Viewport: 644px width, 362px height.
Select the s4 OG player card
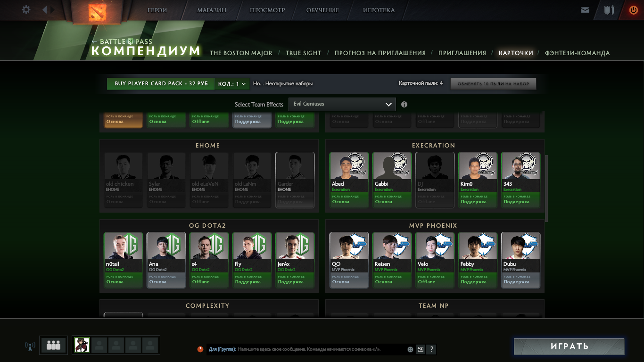pos(209,260)
